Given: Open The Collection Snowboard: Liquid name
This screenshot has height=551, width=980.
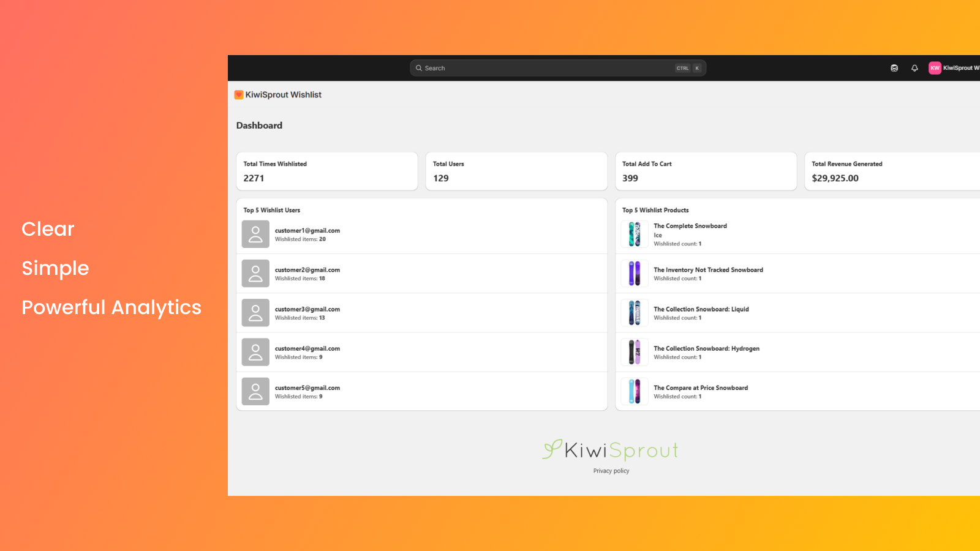Looking at the screenshot, I should pyautogui.click(x=701, y=309).
